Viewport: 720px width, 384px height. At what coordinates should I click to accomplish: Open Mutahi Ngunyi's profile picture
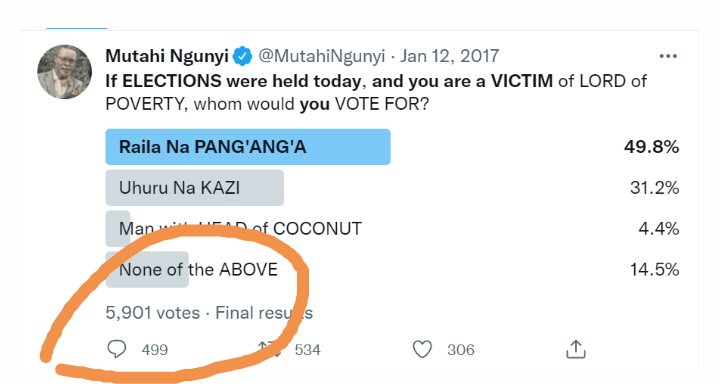coord(64,72)
